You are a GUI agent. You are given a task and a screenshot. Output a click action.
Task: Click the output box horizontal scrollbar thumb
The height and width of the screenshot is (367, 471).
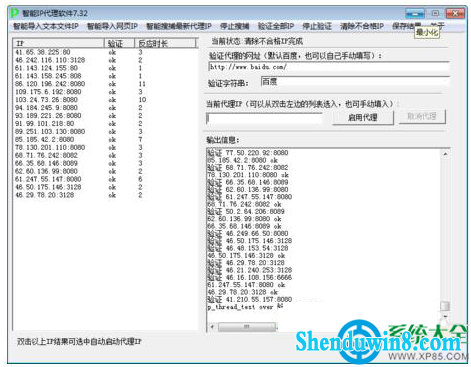point(247,327)
